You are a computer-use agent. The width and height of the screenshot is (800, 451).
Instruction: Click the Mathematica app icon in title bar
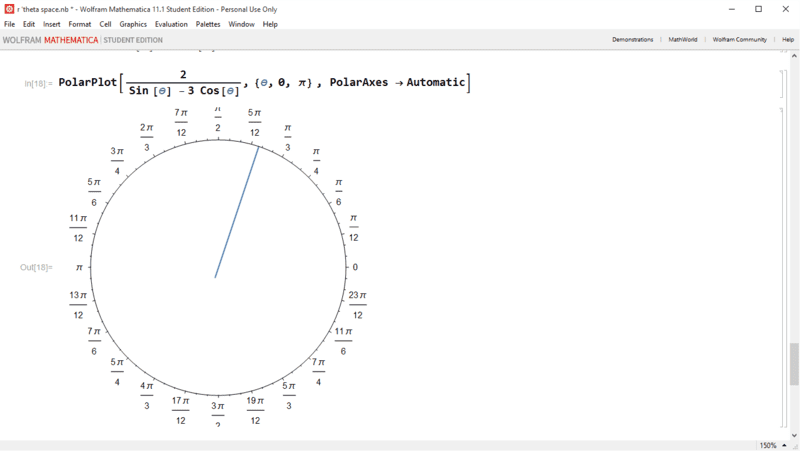point(9,9)
